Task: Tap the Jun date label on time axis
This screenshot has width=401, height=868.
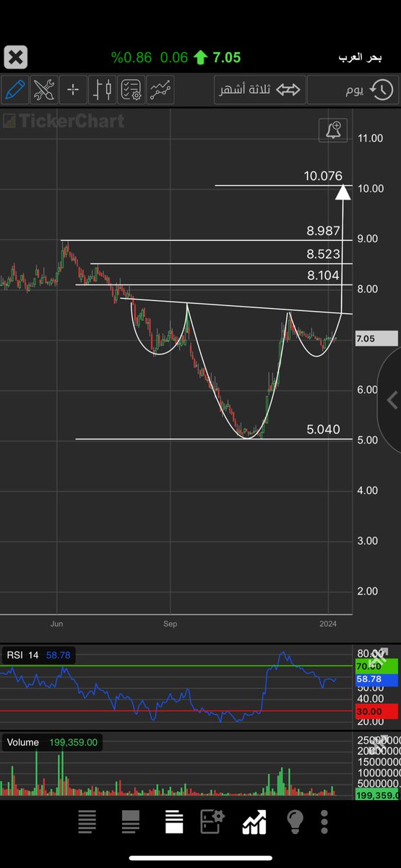Action: click(x=57, y=623)
